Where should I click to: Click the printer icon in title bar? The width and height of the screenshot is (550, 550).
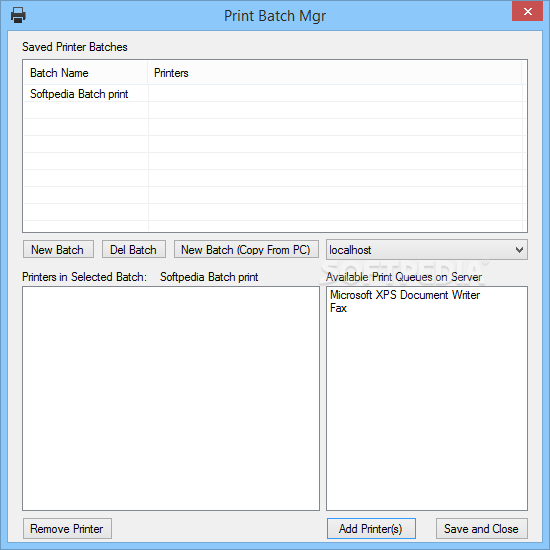[x=18, y=15]
